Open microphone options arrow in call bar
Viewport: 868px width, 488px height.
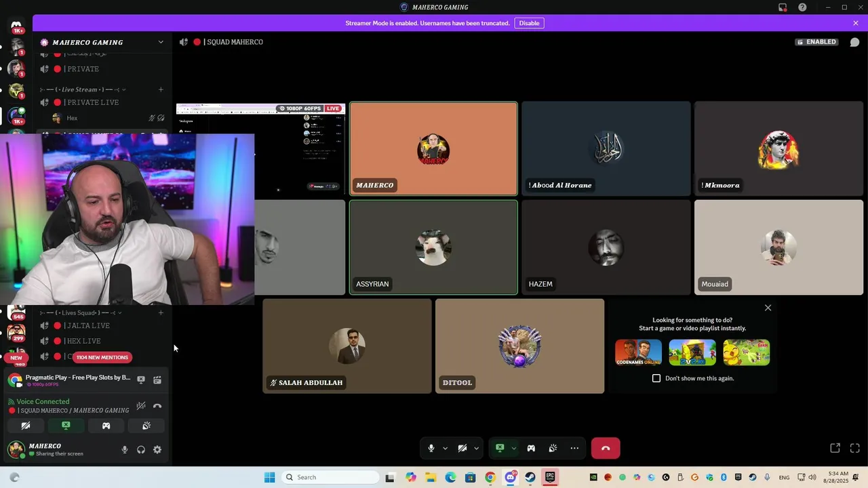tap(445, 448)
